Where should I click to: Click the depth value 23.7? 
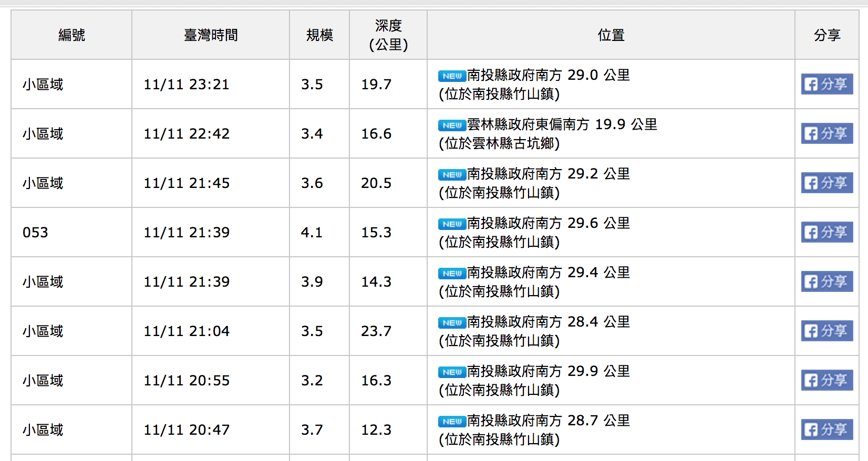[376, 331]
